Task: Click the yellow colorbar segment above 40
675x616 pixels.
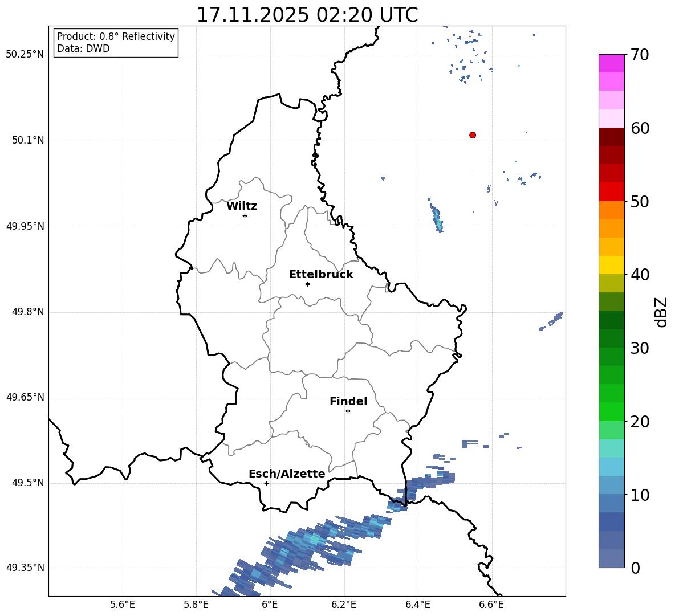Action: point(611,265)
